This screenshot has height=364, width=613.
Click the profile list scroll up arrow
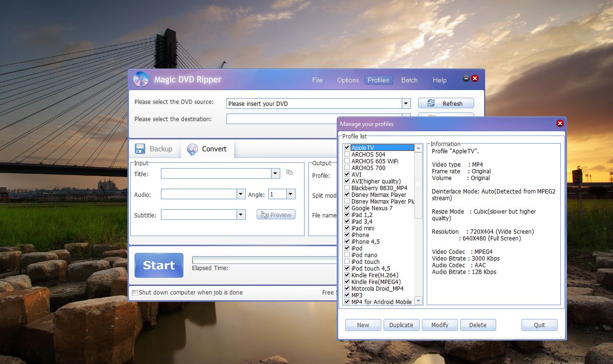pyautogui.click(x=419, y=148)
